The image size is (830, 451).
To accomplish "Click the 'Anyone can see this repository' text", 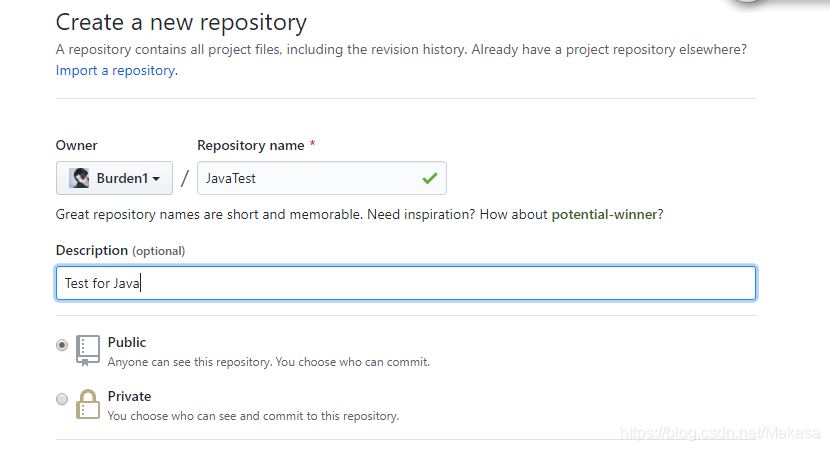I will pyautogui.click(x=268, y=362).
